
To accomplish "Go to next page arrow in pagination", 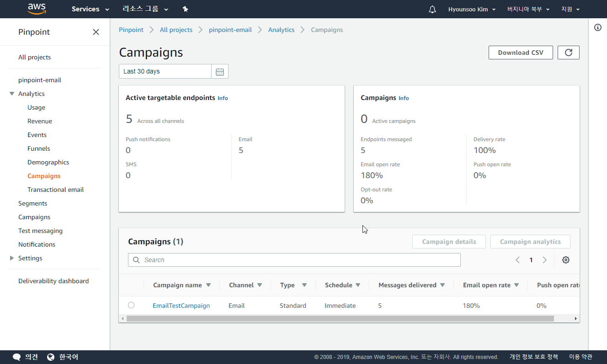I will [x=544, y=260].
